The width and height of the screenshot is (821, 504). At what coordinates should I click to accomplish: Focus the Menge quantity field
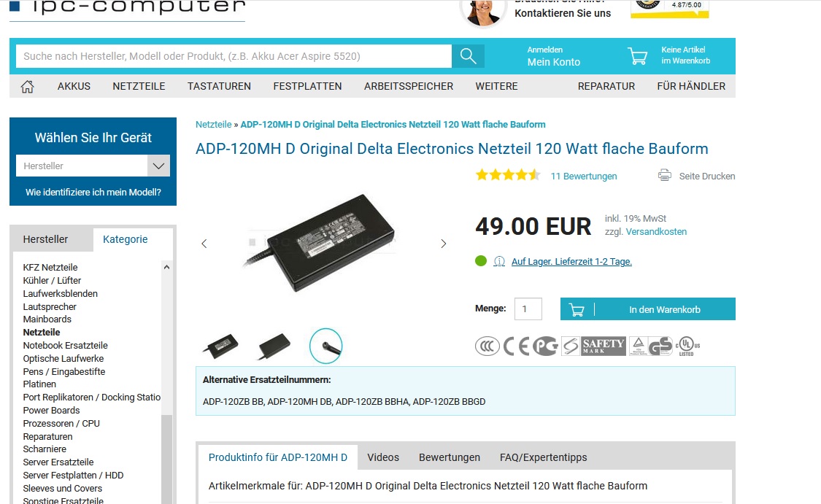coord(528,309)
